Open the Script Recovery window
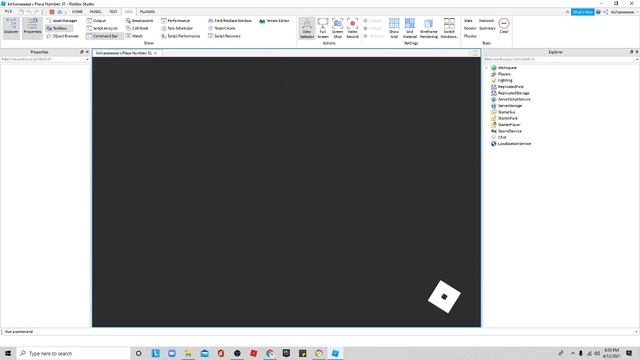This screenshot has width=640, height=360. click(224, 36)
